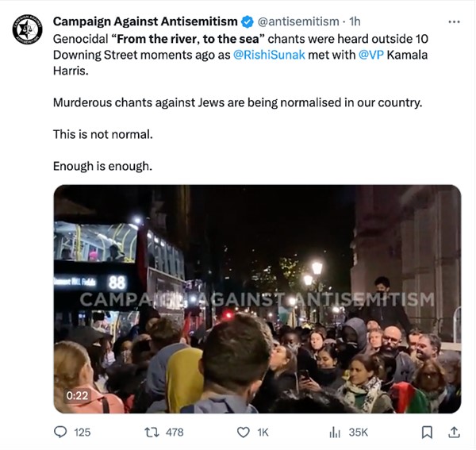Click the Campaign Against Antisemitism display name
The image size is (476, 450).
(x=145, y=21)
